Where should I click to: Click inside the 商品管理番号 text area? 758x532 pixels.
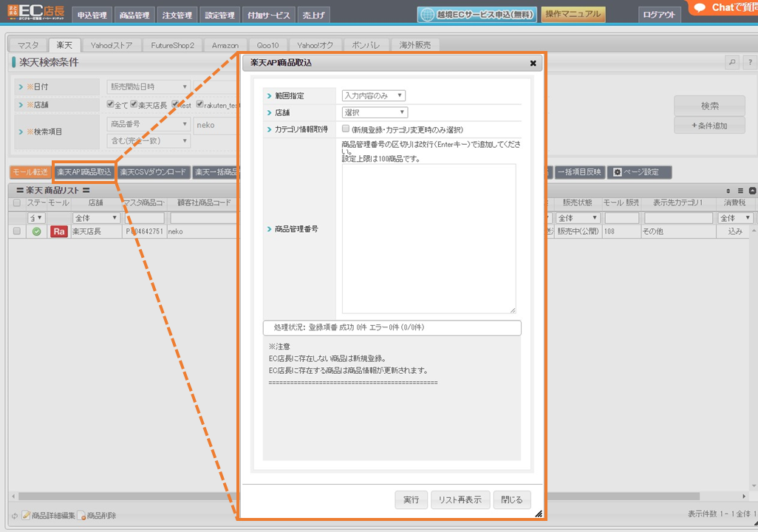[x=428, y=238]
